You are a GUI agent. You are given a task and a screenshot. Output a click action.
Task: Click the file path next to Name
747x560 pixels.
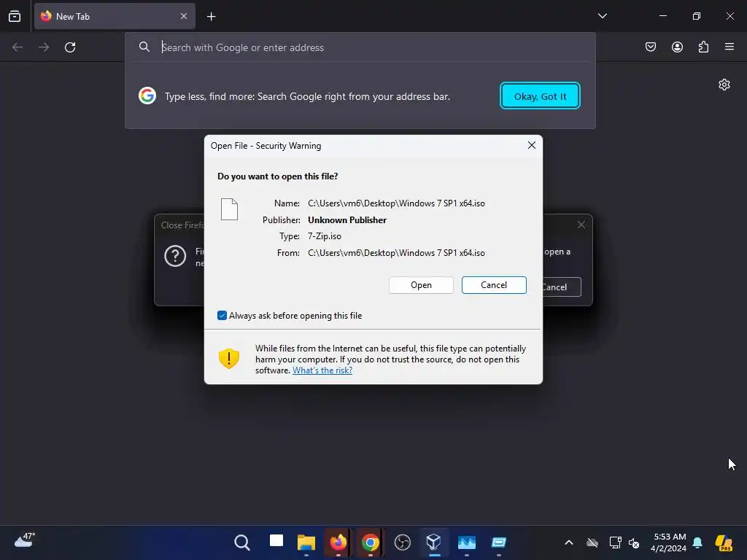tap(396, 203)
